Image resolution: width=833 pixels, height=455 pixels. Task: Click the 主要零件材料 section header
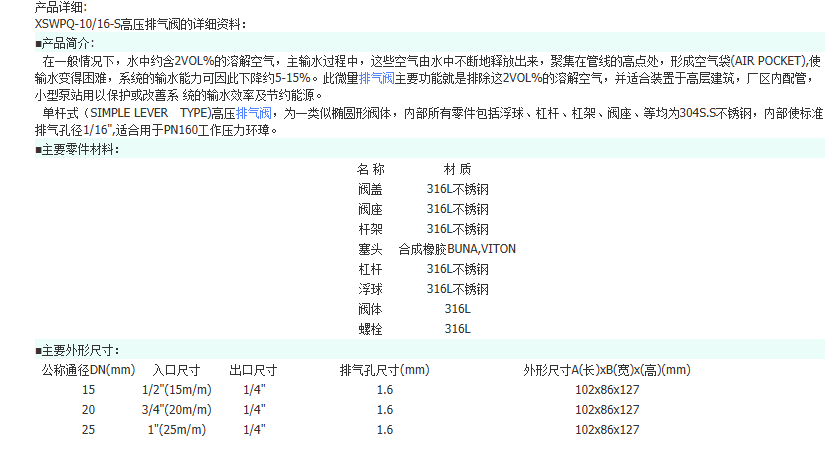coord(77,150)
